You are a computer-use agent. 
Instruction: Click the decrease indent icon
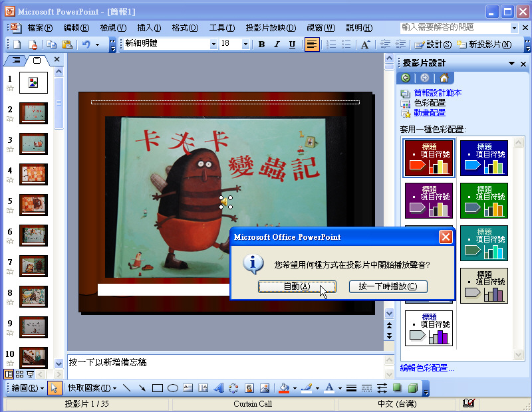click(x=385, y=45)
